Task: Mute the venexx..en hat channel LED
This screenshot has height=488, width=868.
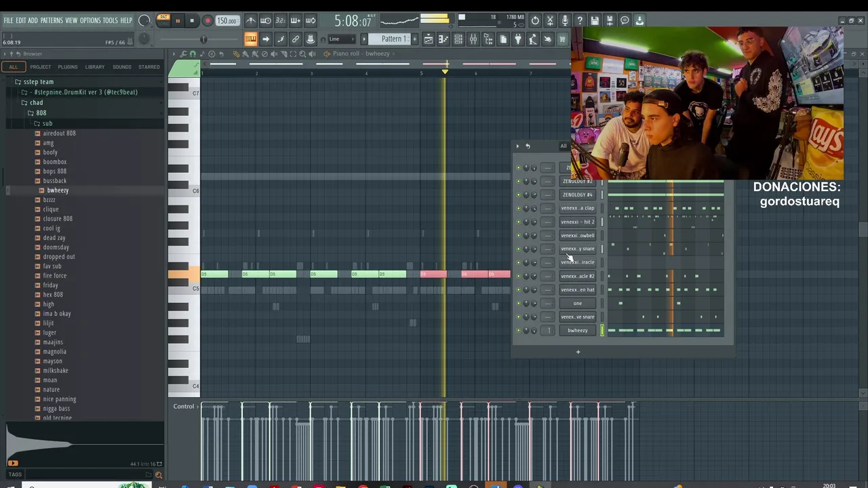Action: coord(519,289)
